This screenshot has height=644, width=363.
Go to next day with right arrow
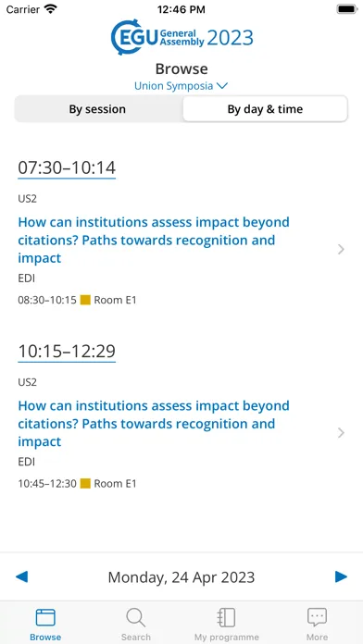[x=341, y=576]
